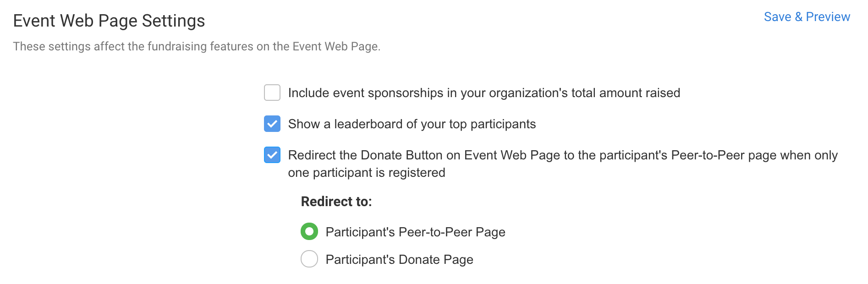Click the empty square box beside sponsorships
868x284 pixels.
coord(272,93)
